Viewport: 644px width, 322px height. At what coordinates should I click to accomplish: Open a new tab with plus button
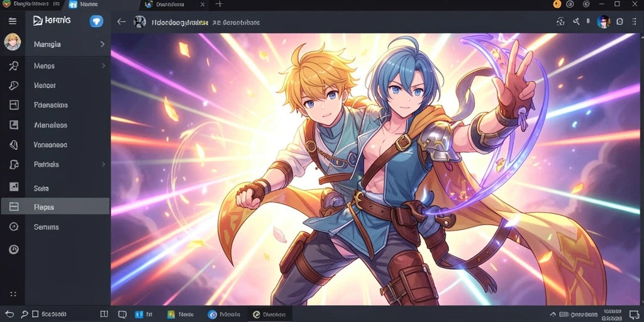219,4
